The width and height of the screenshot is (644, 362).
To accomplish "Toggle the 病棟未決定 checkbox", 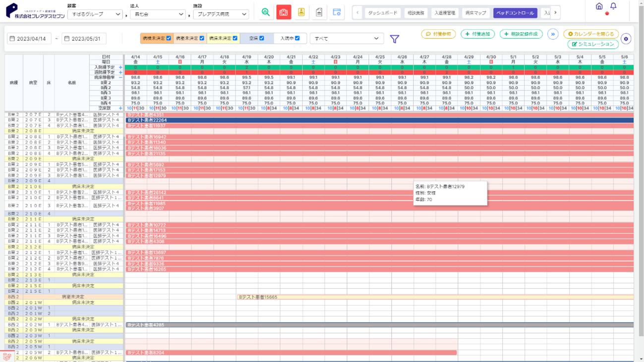I will tap(169, 38).
